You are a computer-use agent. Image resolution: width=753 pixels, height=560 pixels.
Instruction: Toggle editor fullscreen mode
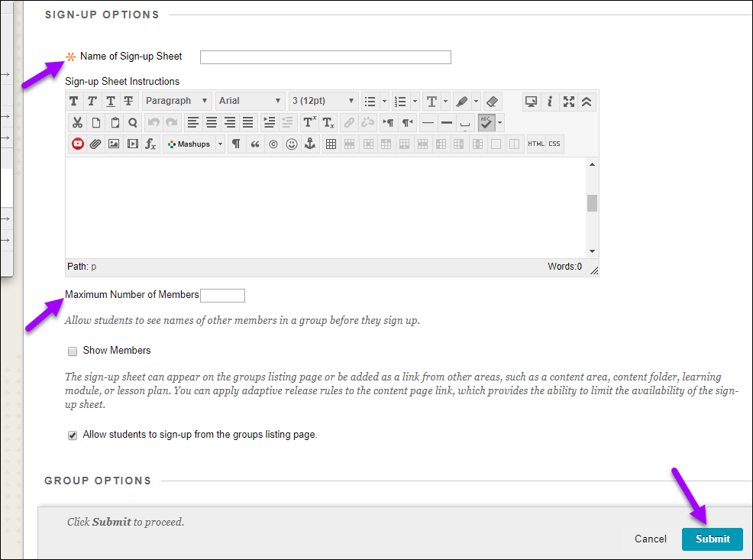pyautogui.click(x=569, y=102)
